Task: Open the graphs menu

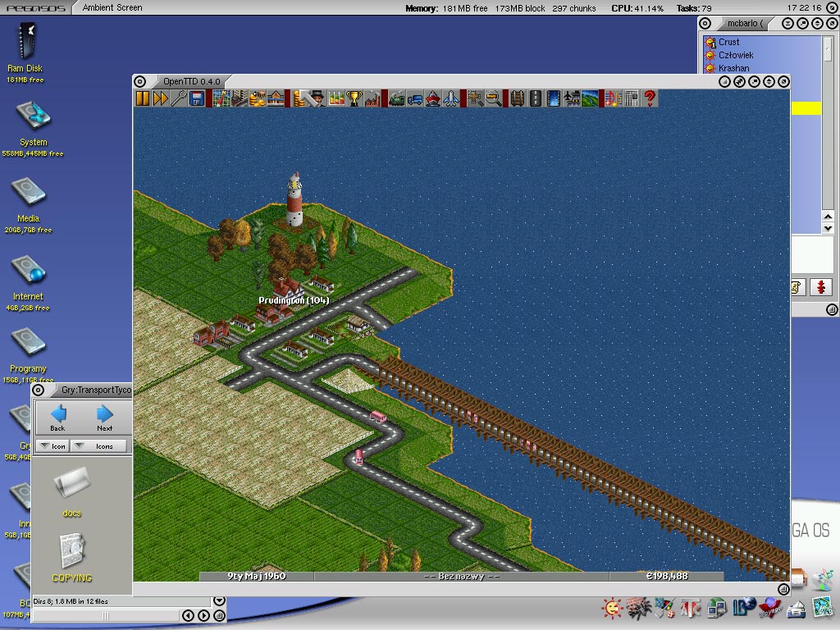Action: [x=336, y=98]
